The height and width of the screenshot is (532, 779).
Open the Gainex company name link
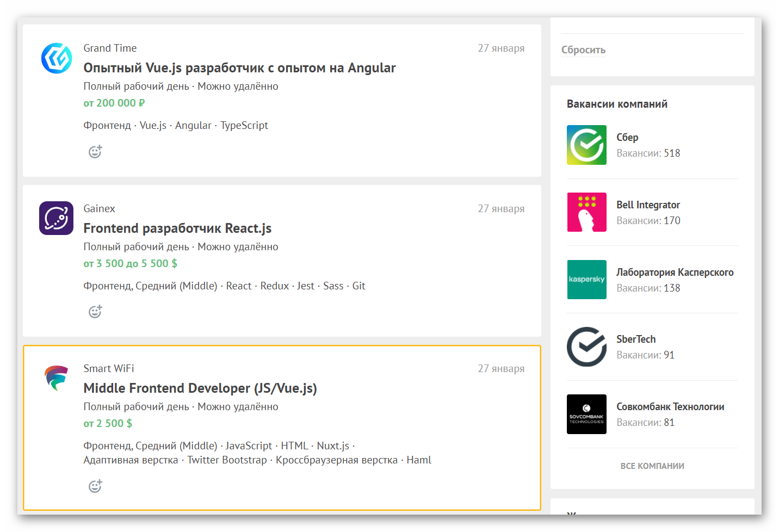pyautogui.click(x=99, y=209)
